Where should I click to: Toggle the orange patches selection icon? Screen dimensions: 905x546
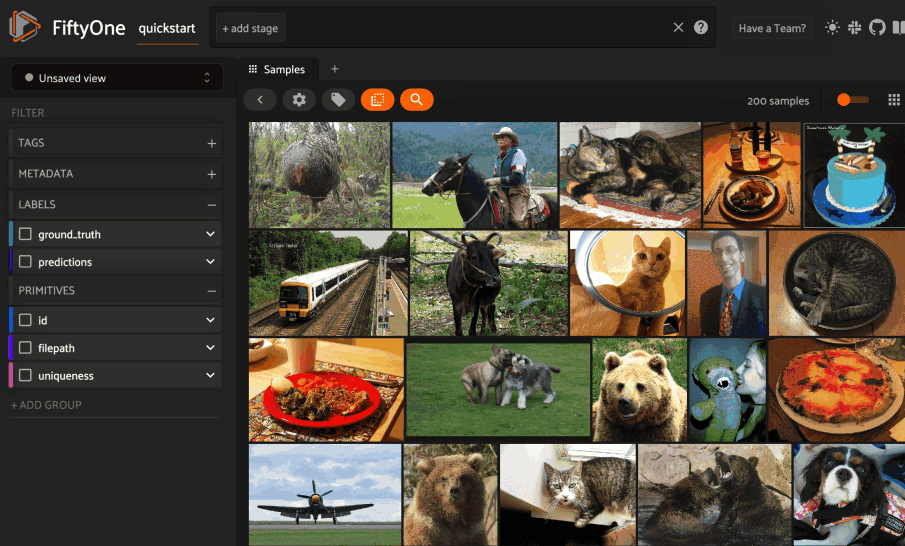377,100
